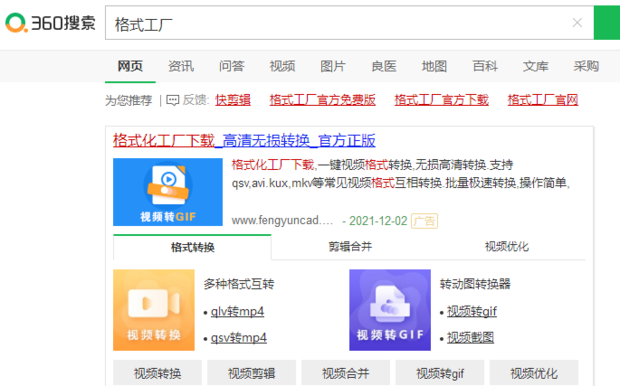
Task: Click the blue 视频转GIF ad thumbnail
Action: tap(168, 192)
